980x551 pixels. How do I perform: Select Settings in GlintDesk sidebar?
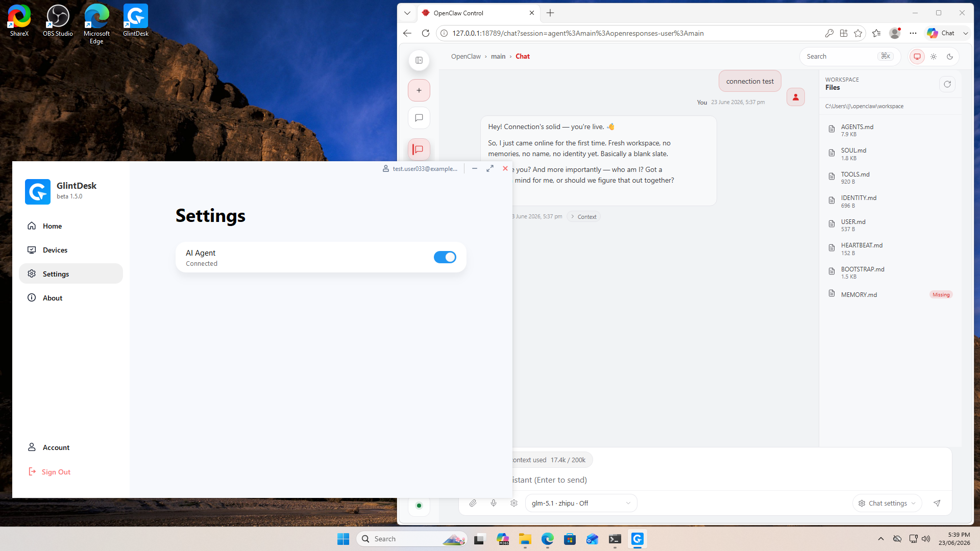pyautogui.click(x=71, y=274)
